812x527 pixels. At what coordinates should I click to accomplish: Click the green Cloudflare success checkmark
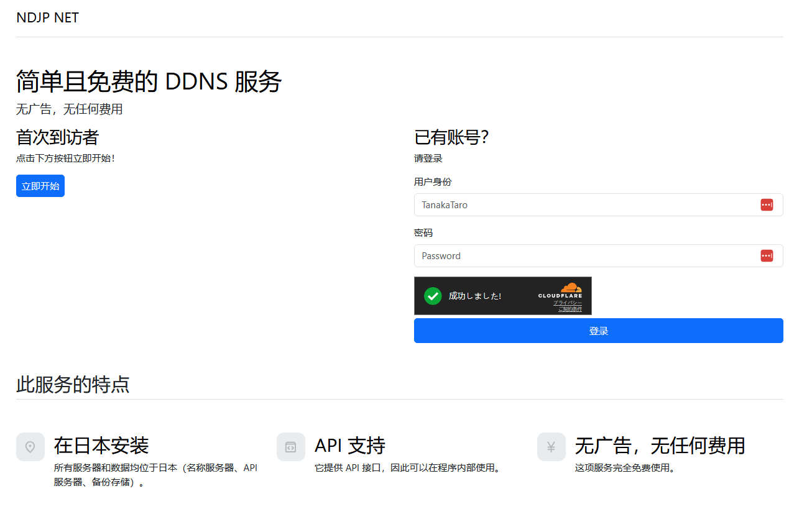point(433,296)
